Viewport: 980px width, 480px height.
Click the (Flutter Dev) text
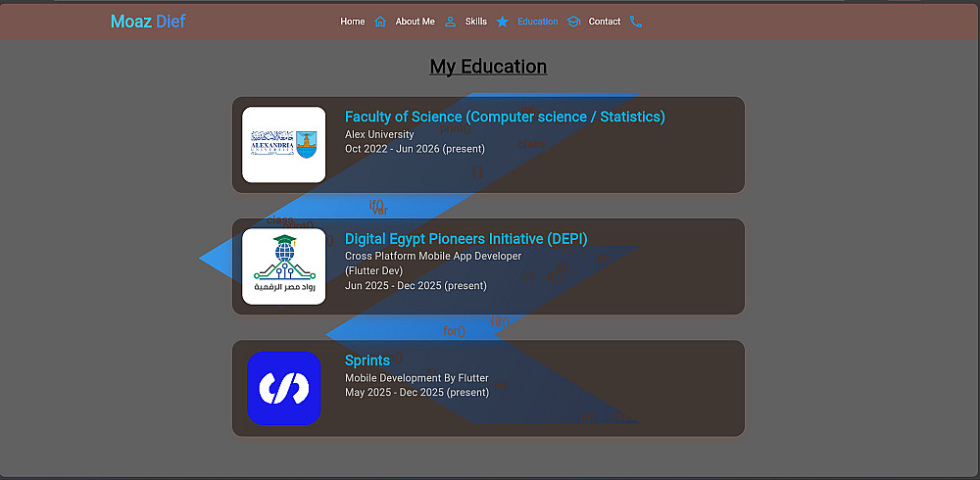(373, 270)
